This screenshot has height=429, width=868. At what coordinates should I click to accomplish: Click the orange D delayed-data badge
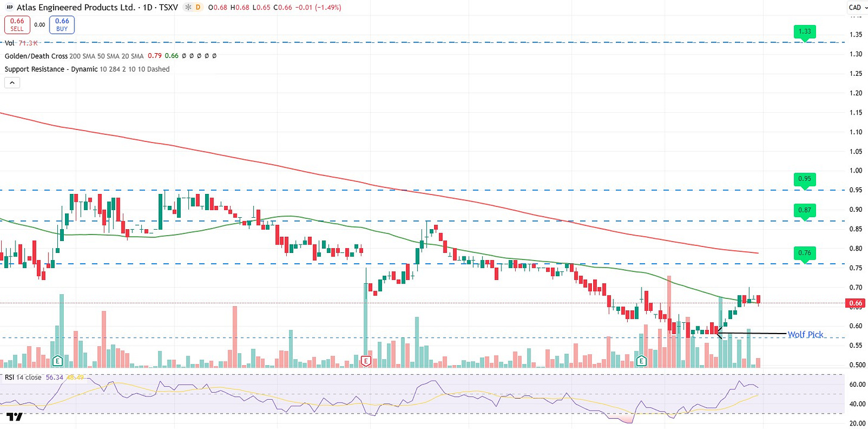coord(199,7)
